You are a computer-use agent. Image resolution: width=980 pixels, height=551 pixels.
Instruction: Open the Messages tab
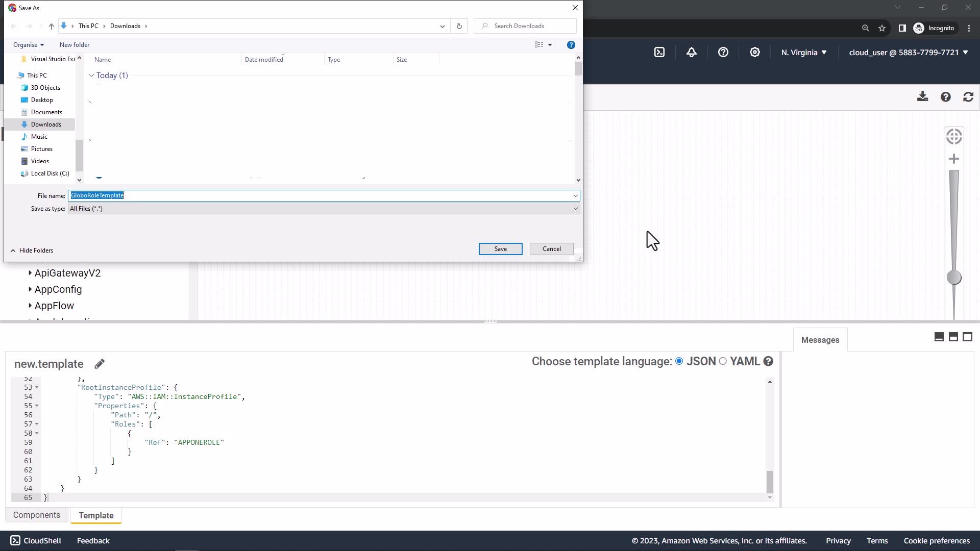tap(820, 340)
